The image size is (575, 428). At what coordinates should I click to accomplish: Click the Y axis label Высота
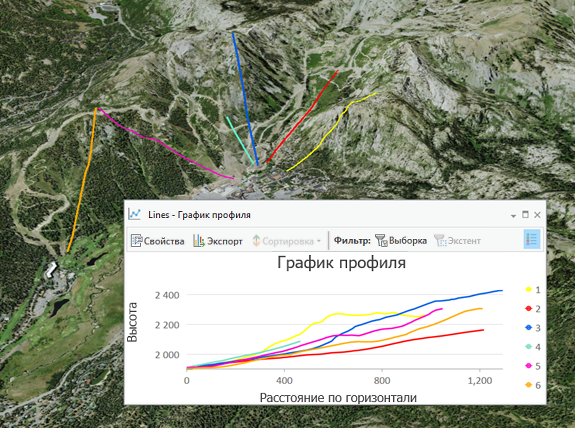click(132, 322)
